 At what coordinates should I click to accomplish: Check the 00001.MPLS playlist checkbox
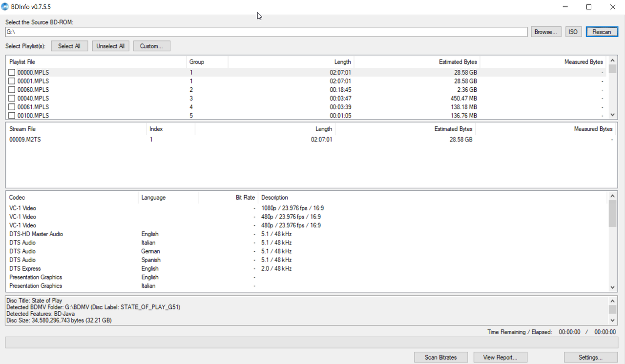12,81
